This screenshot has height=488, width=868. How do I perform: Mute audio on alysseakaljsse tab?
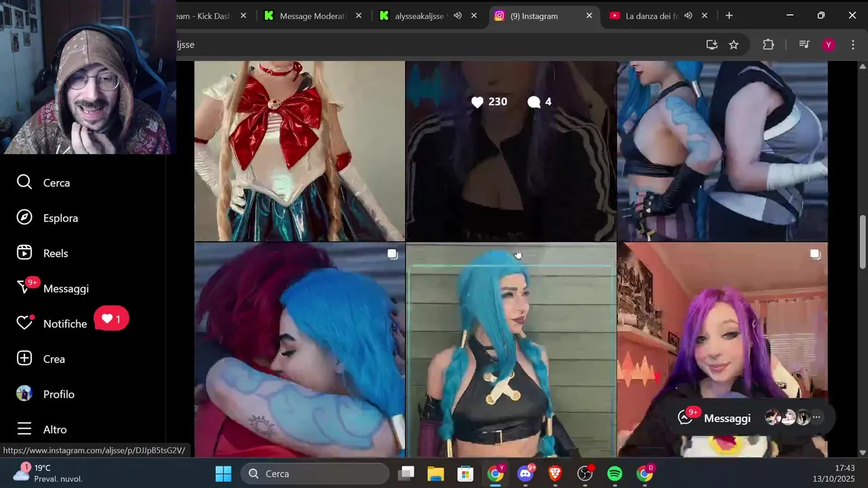[458, 16]
